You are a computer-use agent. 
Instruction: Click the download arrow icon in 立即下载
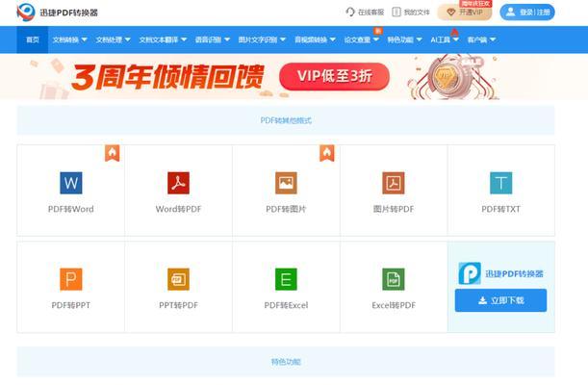click(x=483, y=300)
